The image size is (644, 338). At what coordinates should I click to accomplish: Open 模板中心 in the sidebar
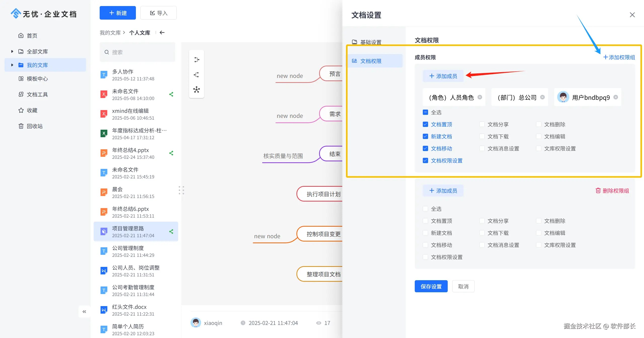coord(37,79)
